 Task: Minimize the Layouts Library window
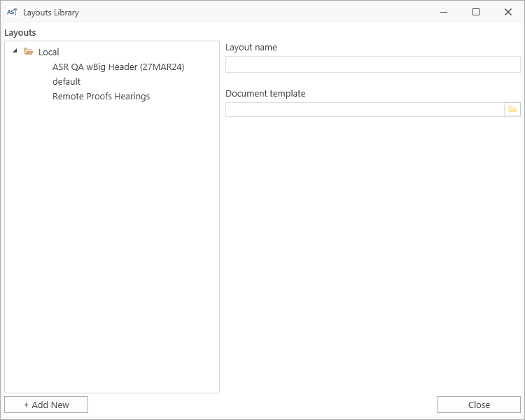444,12
